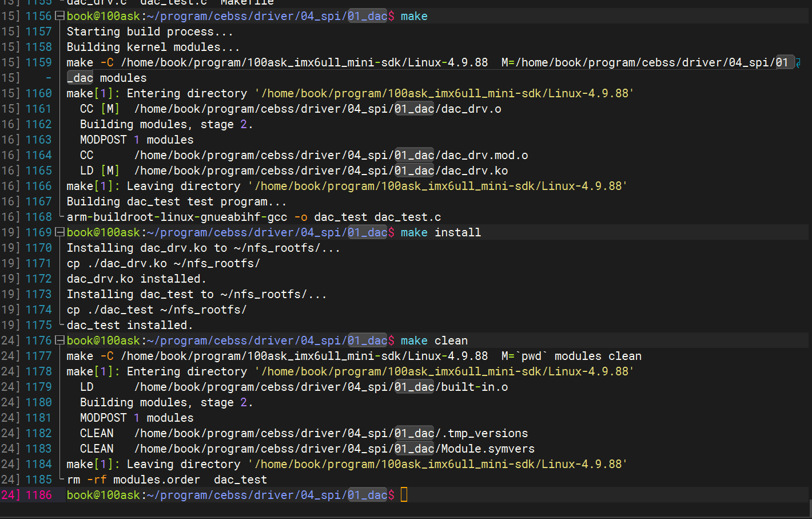This screenshot has height=519, width=812.
Task: Click line number 1186 in the gutter
Action: point(38,495)
